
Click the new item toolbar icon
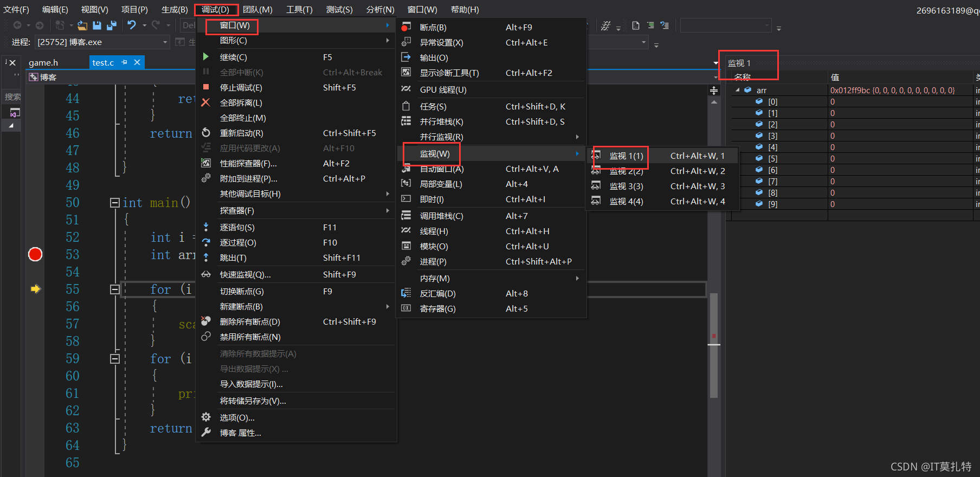click(x=60, y=25)
